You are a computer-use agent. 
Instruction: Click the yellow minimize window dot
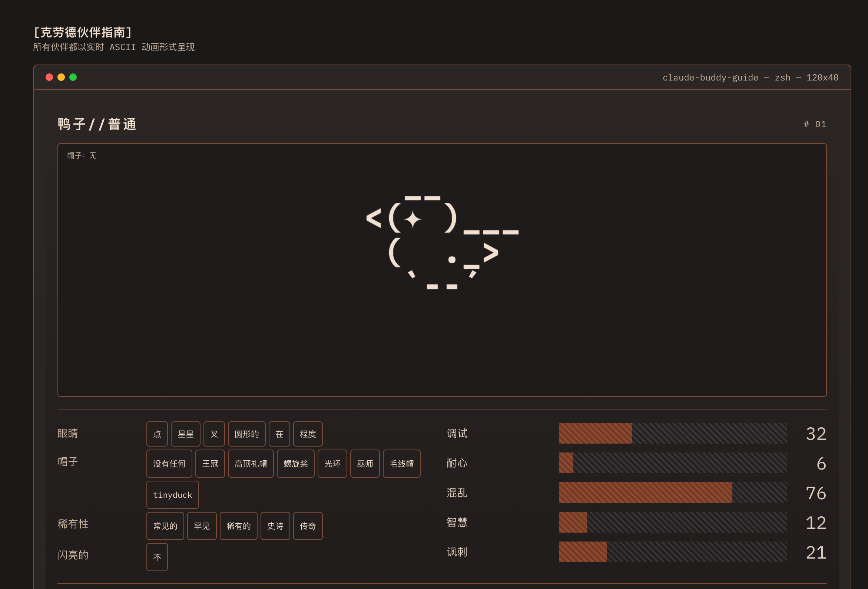click(61, 77)
